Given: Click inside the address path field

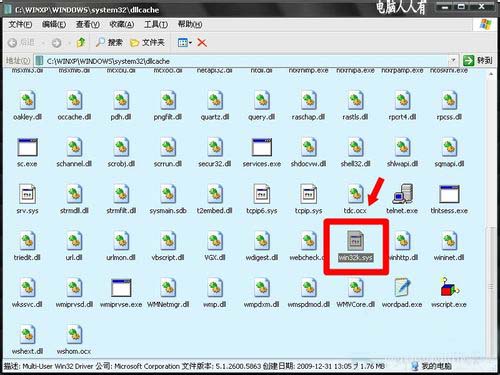Looking at the screenshot, I should [246, 61].
